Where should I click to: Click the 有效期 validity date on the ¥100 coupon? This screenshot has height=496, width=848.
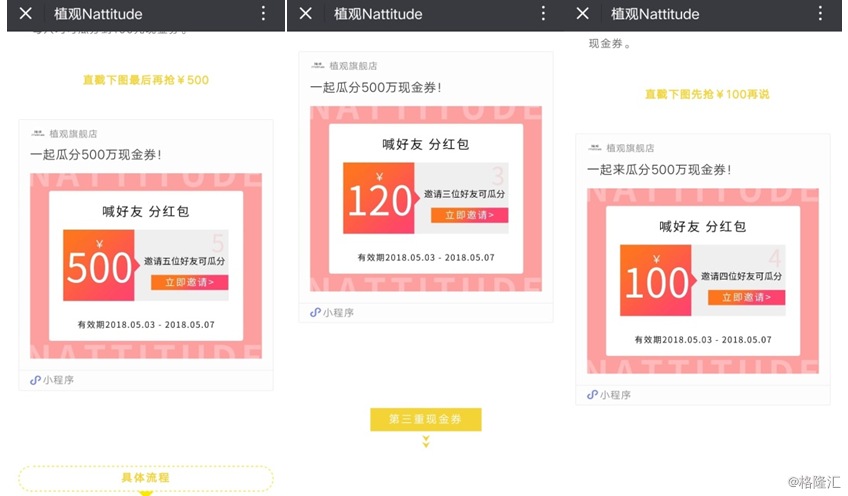[703, 340]
